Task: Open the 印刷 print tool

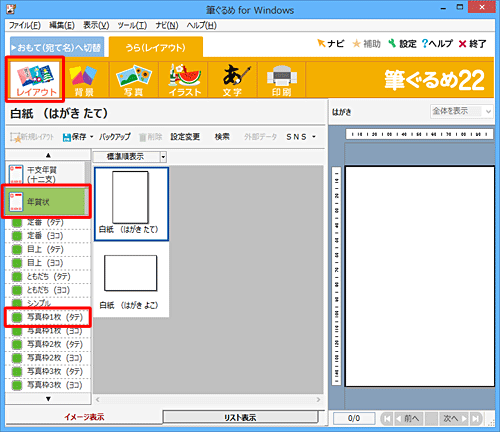Action: point(282,80)
